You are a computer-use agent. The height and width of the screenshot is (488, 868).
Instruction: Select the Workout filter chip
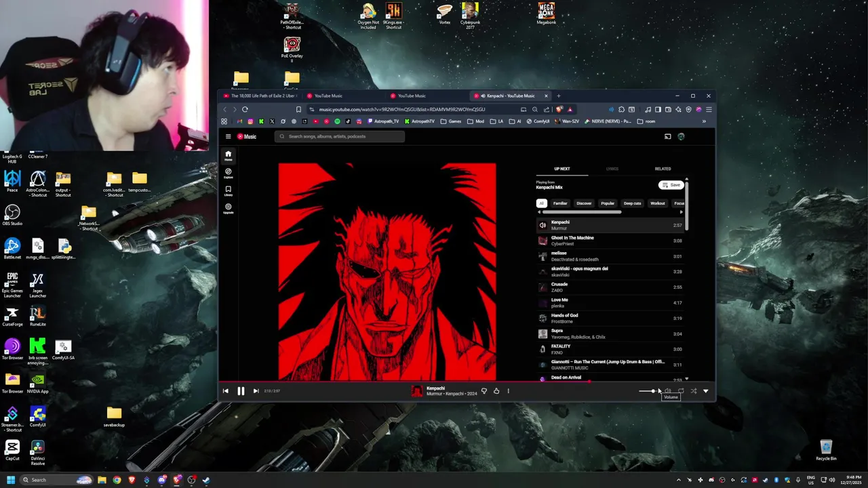click(658, 203)
